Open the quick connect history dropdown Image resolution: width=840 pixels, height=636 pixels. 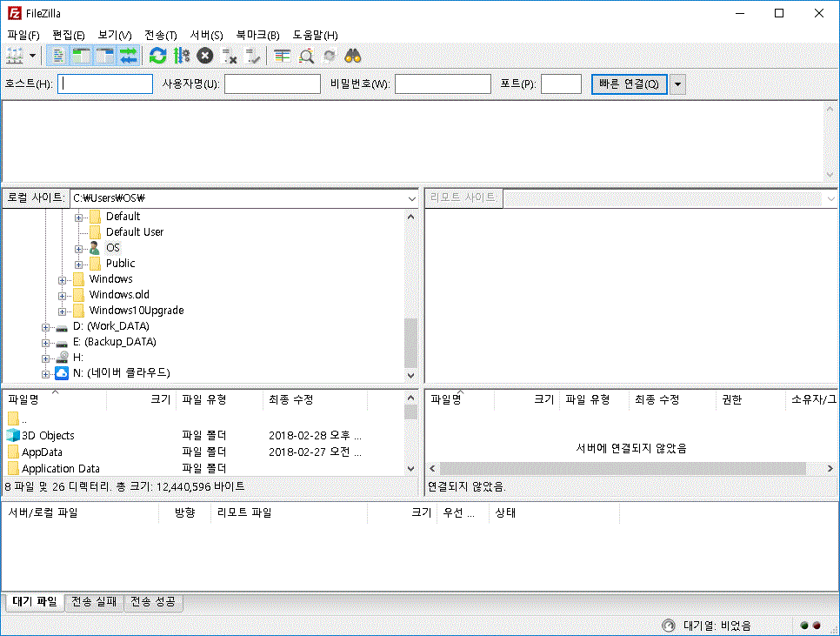(677, 84)
